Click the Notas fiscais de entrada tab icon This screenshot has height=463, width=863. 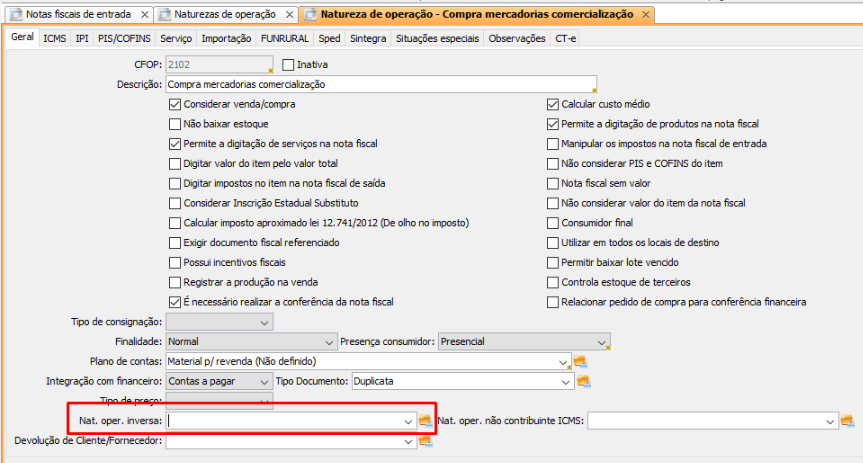tap(15, 15)
